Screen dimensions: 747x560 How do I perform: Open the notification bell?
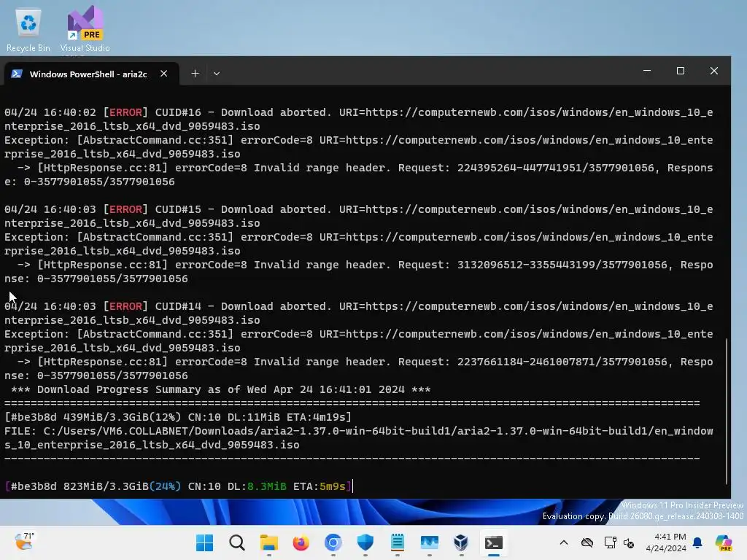[x=698, y=542]
